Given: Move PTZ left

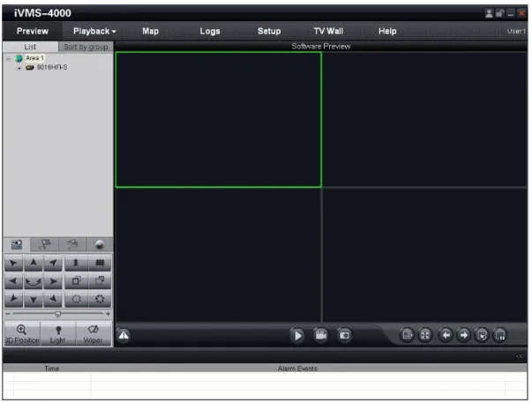Looking at the screenshot, I should pos(13,281).
